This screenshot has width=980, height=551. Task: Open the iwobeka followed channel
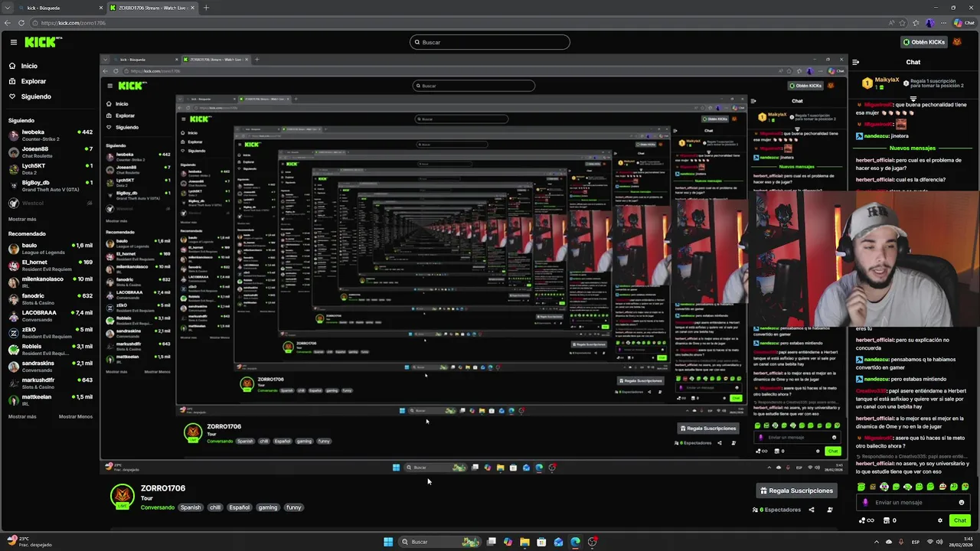(x=50, y=135)
